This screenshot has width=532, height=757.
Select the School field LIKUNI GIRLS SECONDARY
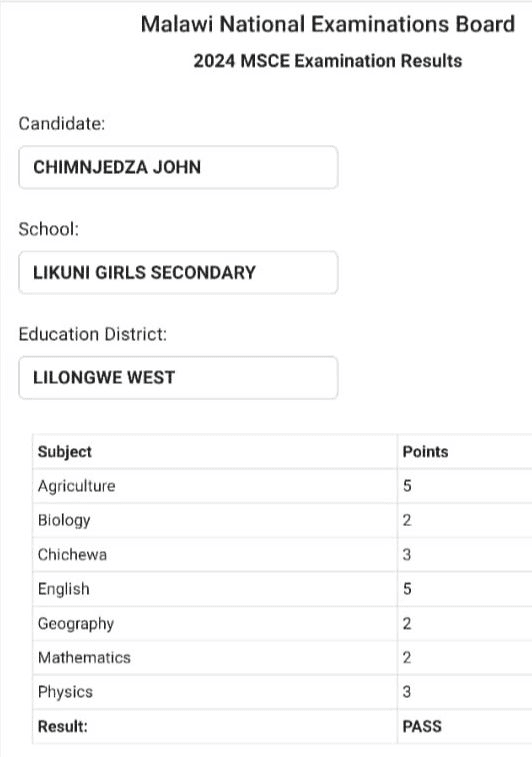(x=178, y=273)
